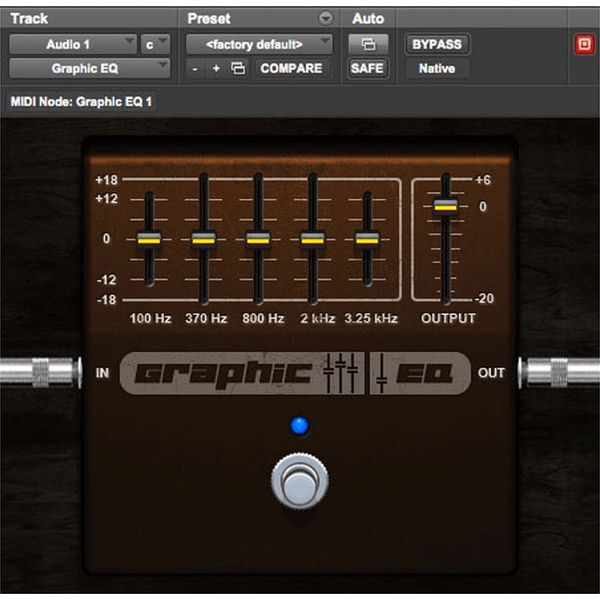Click the OUT jack label
The image size is (600, 600).
491,373
